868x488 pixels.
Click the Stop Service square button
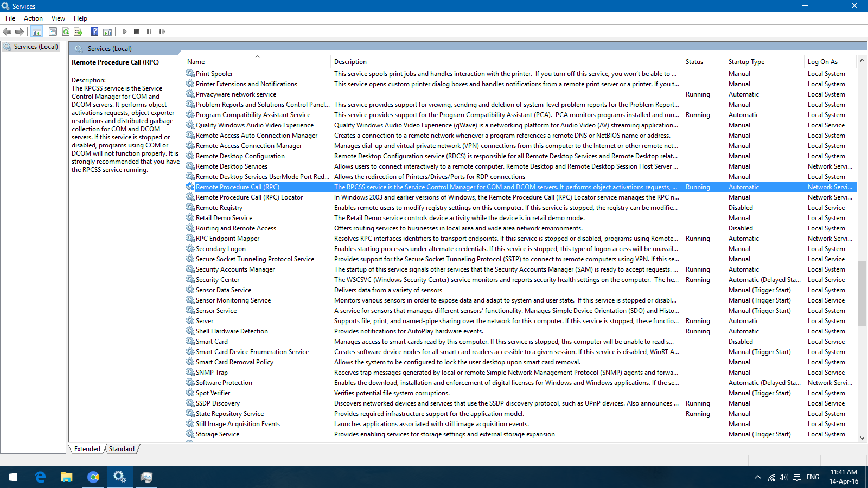(x=137, y=31)
